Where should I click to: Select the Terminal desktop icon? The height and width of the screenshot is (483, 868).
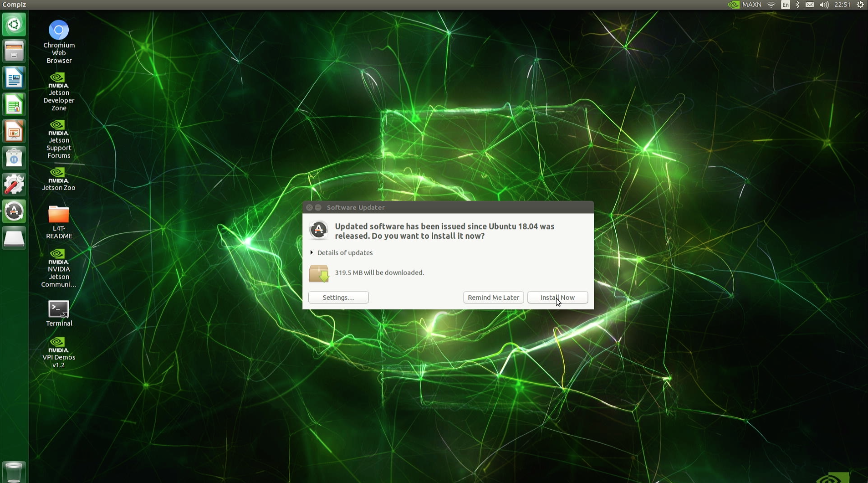(x=59, y=313)
